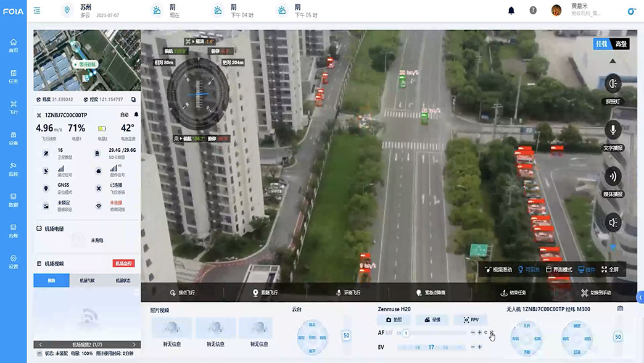Select the 机场气象 airport weather tab

click(87, 281)
